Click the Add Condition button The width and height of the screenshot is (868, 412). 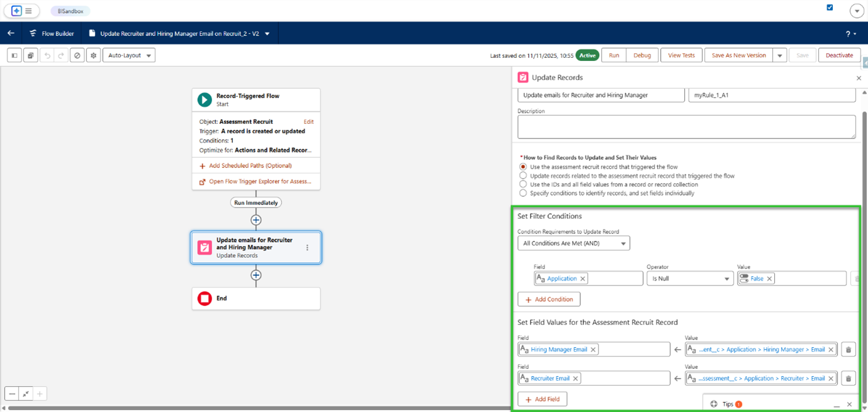[549, 299]
